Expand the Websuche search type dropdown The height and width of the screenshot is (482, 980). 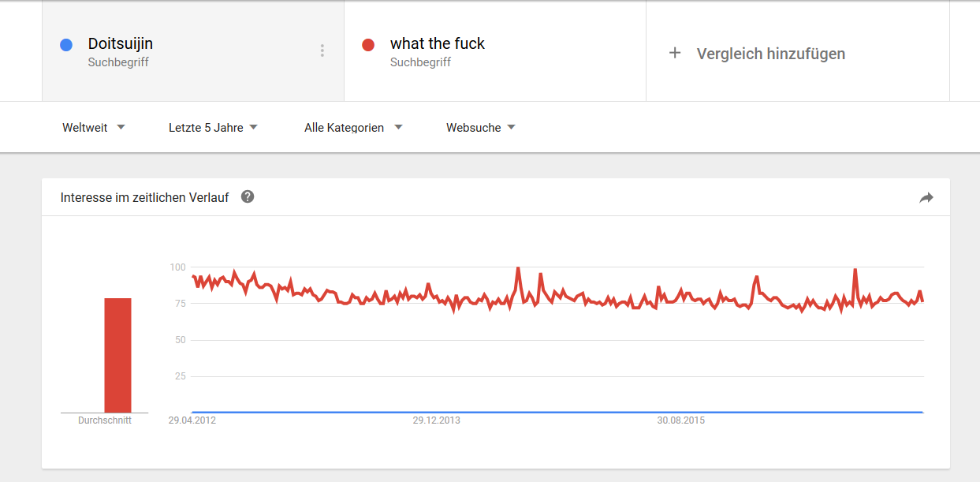pos(480,128)
